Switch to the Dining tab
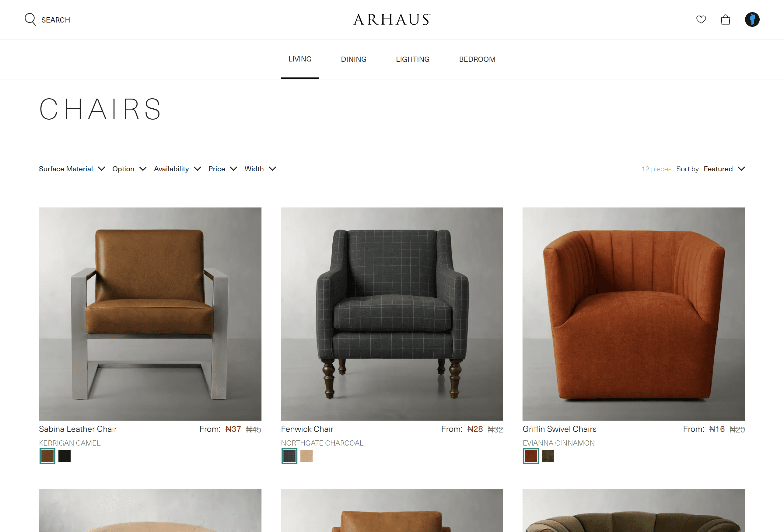 coord(354,59)
